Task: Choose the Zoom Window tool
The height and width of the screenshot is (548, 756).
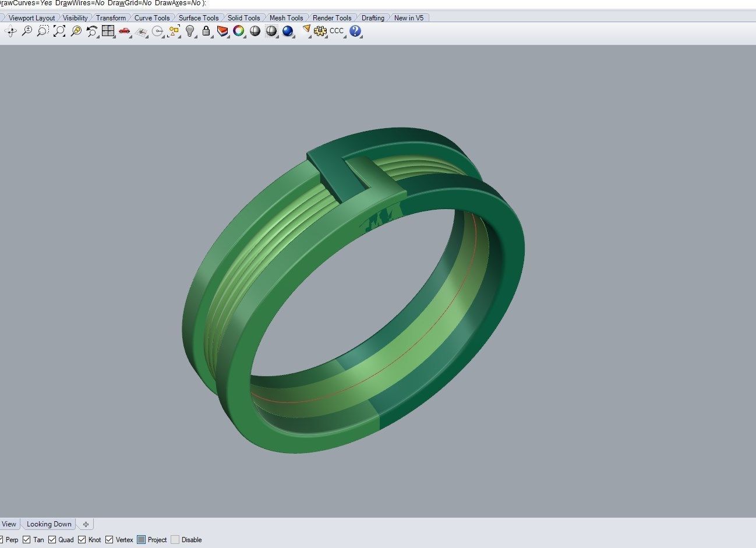Action: pyautogui.click(x=43, y=31)
